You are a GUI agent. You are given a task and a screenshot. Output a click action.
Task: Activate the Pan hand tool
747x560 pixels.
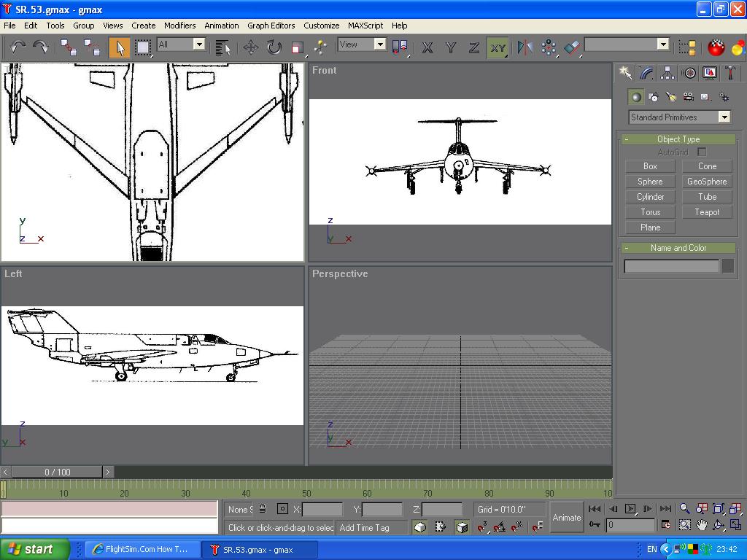[702, 524]
